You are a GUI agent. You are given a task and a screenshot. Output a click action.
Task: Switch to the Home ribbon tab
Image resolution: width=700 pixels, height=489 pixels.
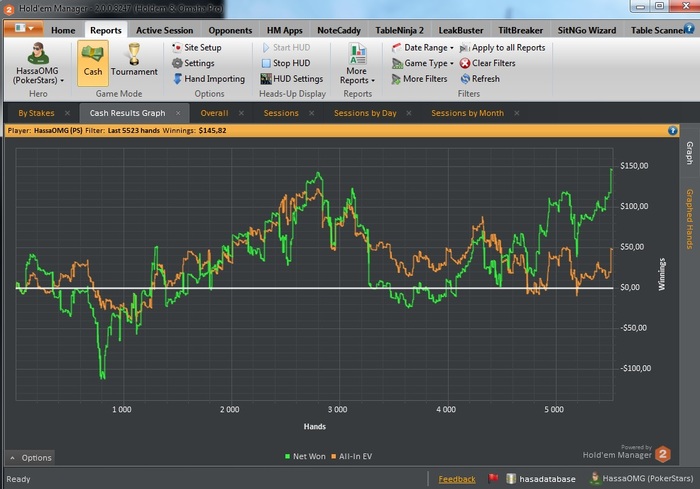point(63,30)
